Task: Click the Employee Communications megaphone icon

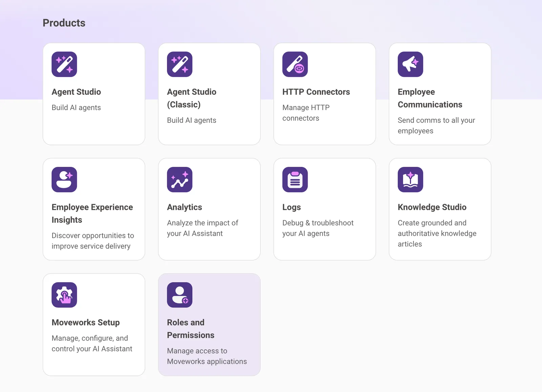Action: click(410, 64)
